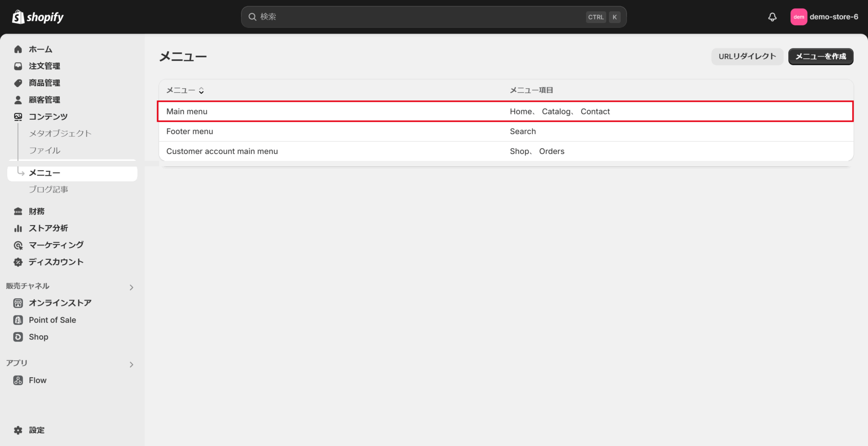868x446 pixels.
Task: Open メタオブジェクト under コンテンツ
Action: pyautogui.click(x=61, y=133)
